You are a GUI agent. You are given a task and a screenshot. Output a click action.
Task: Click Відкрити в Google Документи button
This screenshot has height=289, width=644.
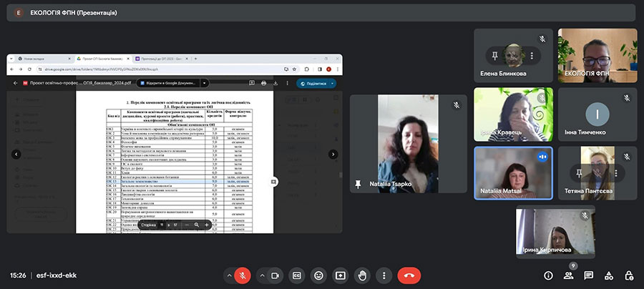[168, 83]
